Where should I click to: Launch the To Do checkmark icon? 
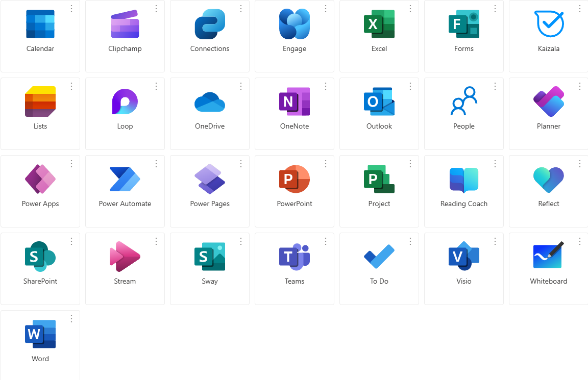379,257
